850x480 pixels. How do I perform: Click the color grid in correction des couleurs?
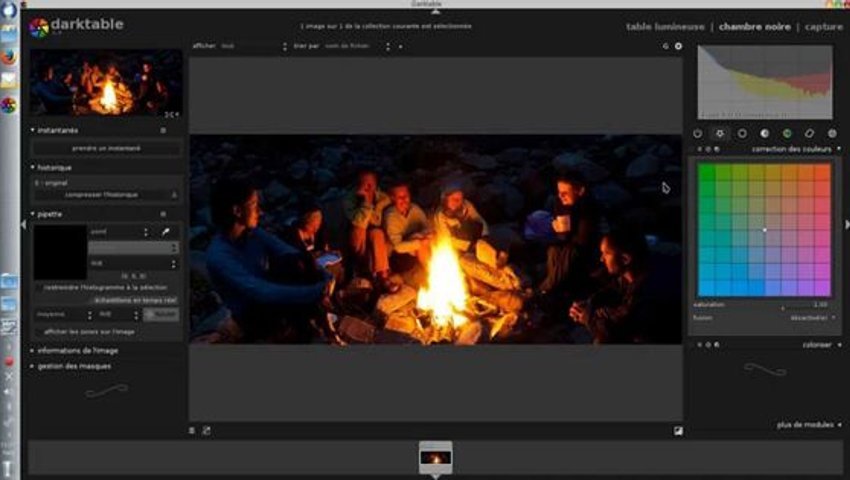(x=764, y=230)
